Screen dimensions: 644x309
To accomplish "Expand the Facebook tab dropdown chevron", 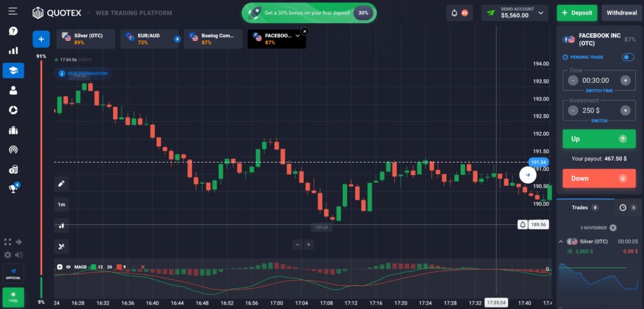I will (297, 36).
